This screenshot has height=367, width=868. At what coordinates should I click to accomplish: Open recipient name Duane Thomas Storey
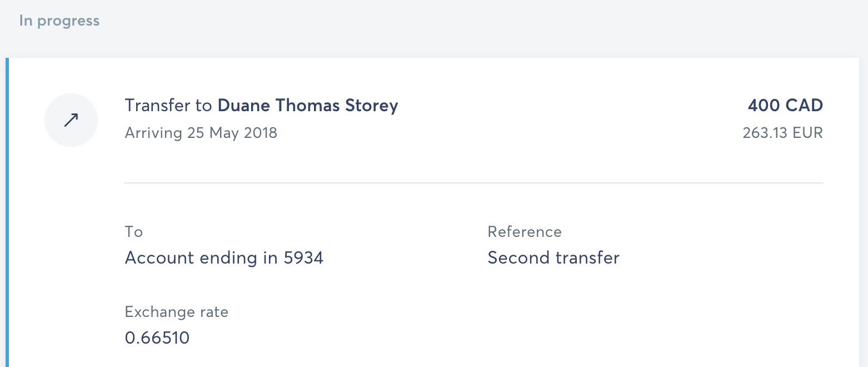308,106
